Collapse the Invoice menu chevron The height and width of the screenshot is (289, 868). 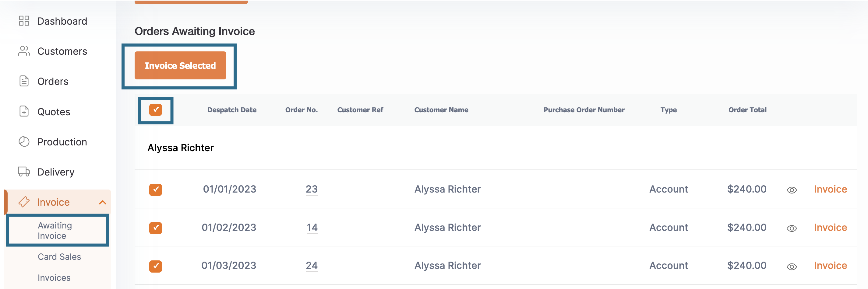coord(102,202)
